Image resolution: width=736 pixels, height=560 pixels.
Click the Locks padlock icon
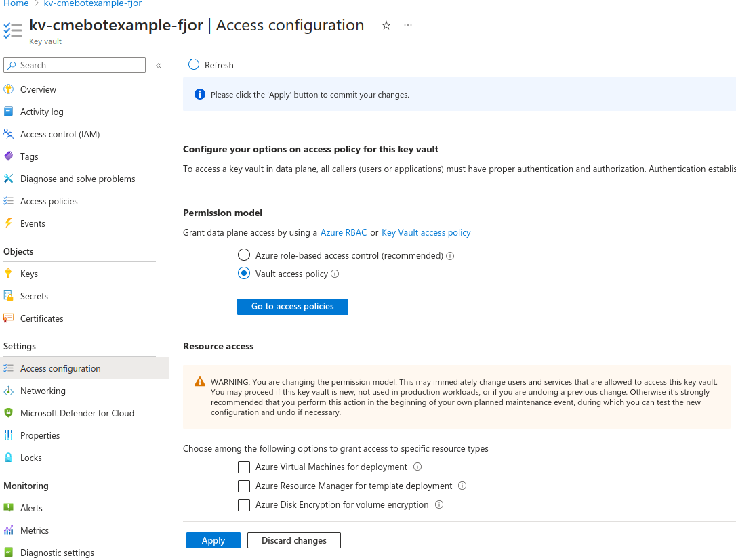[8, 457]
